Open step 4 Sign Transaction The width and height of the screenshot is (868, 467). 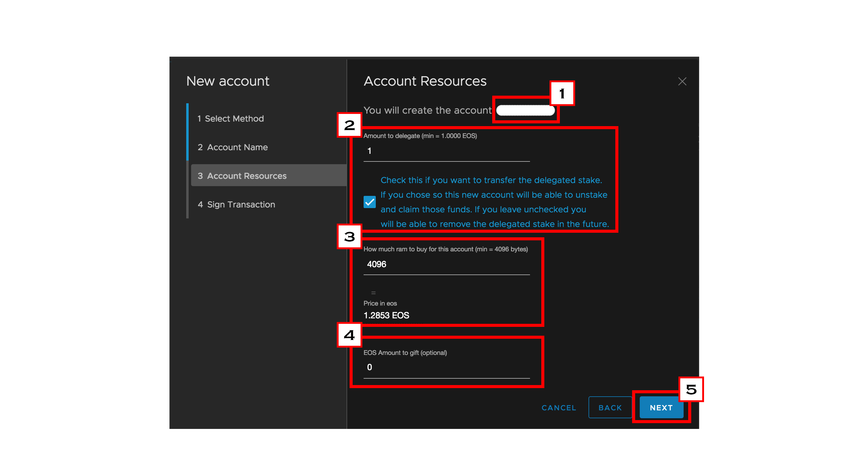pyautogui.click(x=236, y=204)
